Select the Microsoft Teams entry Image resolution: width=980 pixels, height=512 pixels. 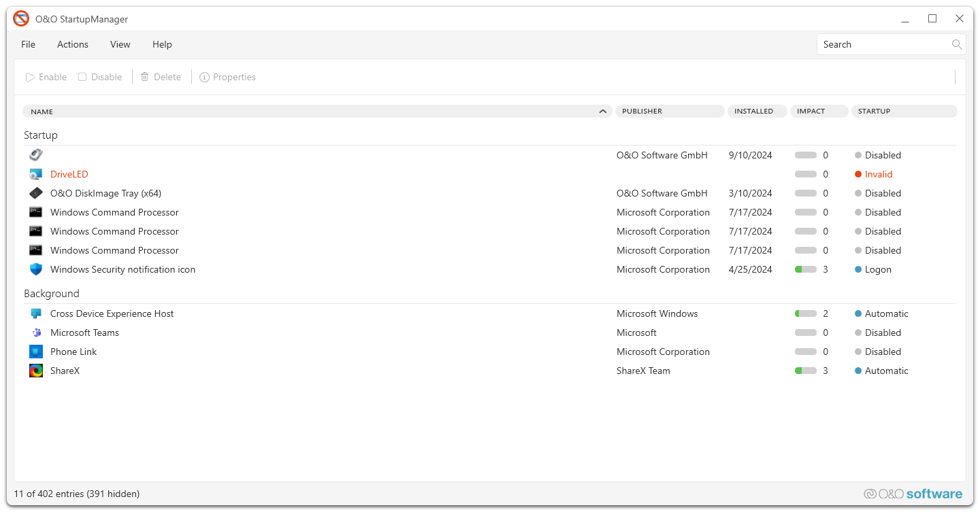point(85,332)
